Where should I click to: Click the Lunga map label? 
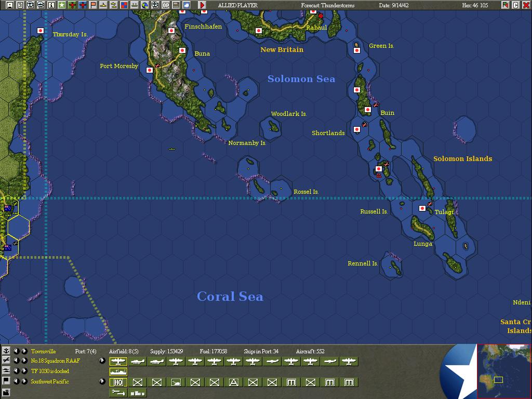[423, 244]
